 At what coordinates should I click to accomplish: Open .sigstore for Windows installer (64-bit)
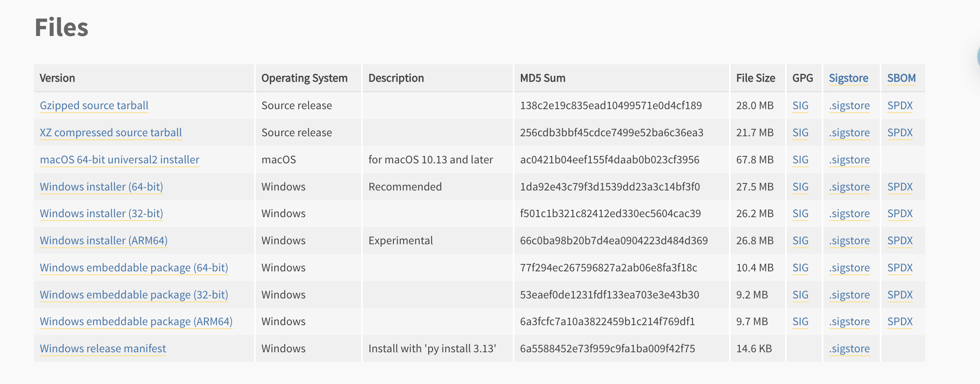[849, 187]
